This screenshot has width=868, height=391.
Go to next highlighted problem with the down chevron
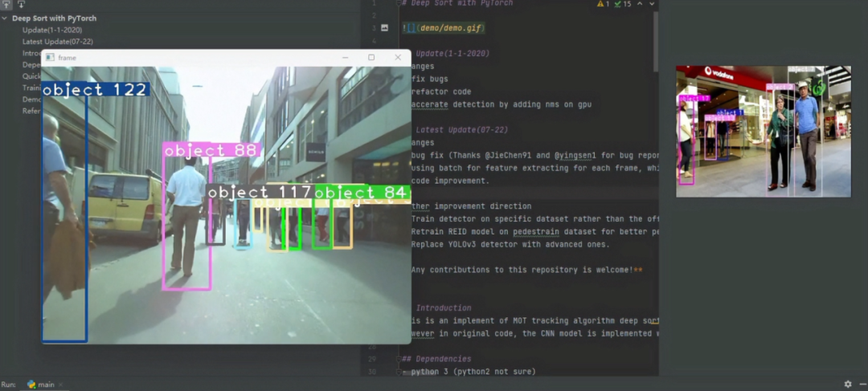point(652,4)
